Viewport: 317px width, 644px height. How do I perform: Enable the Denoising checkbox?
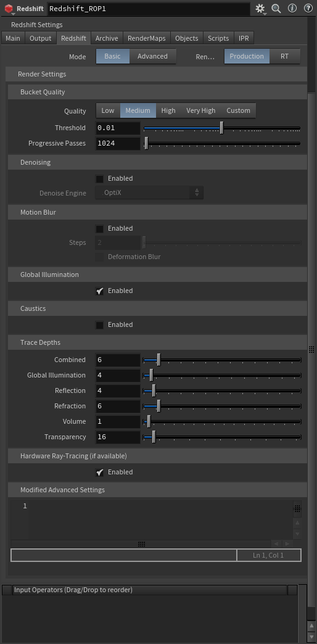[99, 179]
